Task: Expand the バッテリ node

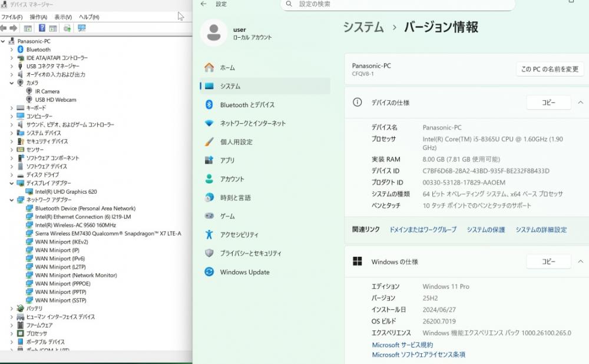Action: [12, 309]
